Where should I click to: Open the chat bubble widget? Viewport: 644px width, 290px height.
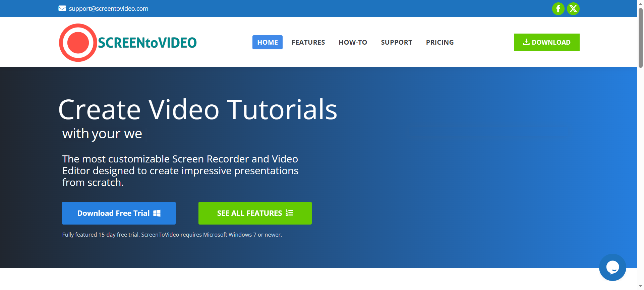[x=612, y=268]
